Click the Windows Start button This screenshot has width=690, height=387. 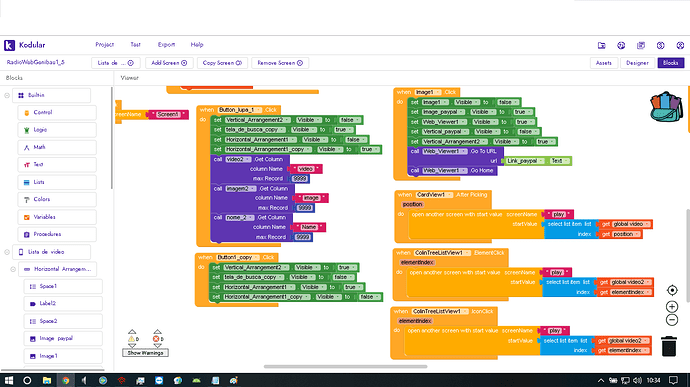coord(9,380)
